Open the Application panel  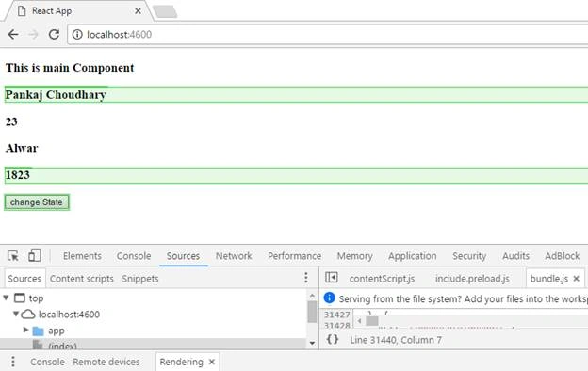click(x=413, y=256)
